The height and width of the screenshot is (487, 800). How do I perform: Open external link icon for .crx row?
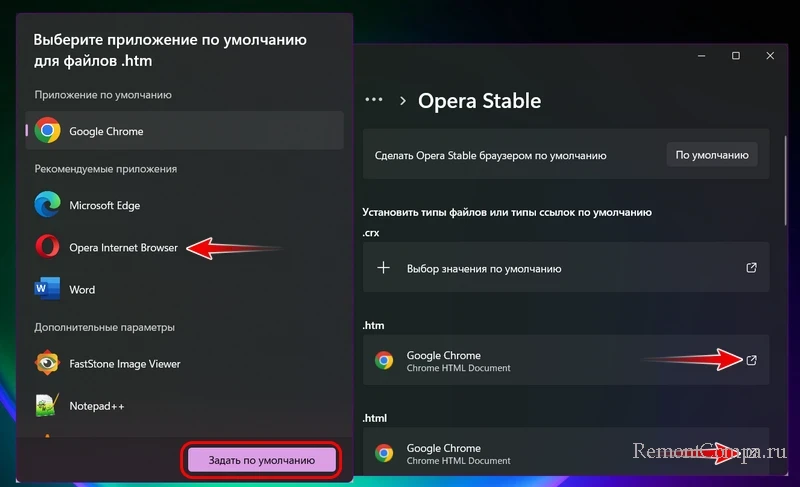tap(752, 268)
